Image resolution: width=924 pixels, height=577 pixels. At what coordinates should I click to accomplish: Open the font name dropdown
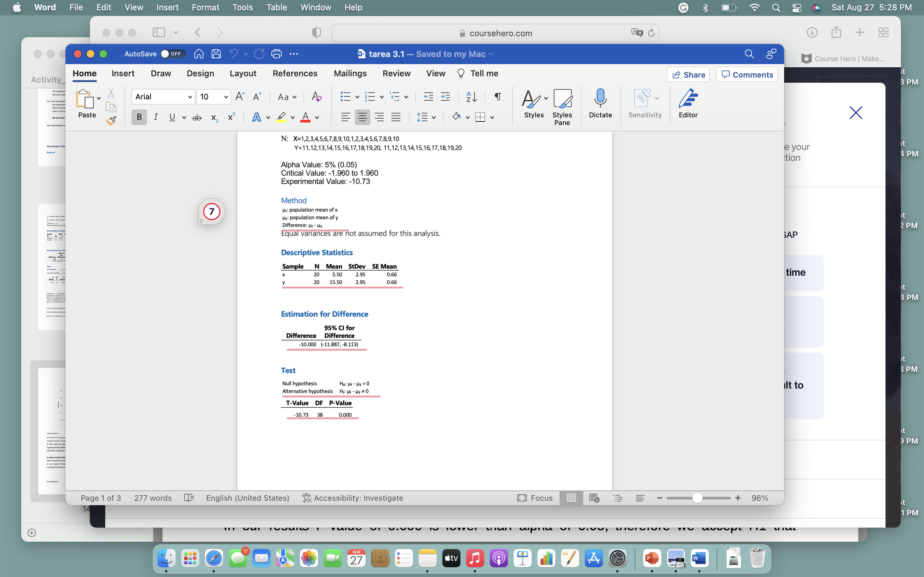click(190, 96)
